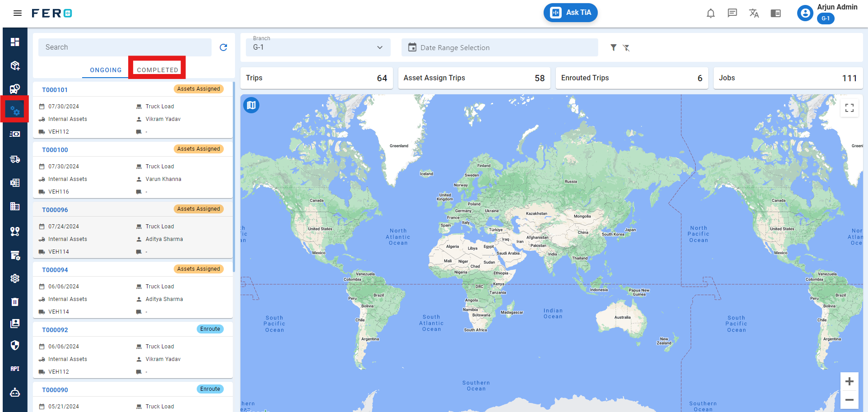This screenshot has height=412, width=868.
Task: Zoom in on the map
Action: 849,381
